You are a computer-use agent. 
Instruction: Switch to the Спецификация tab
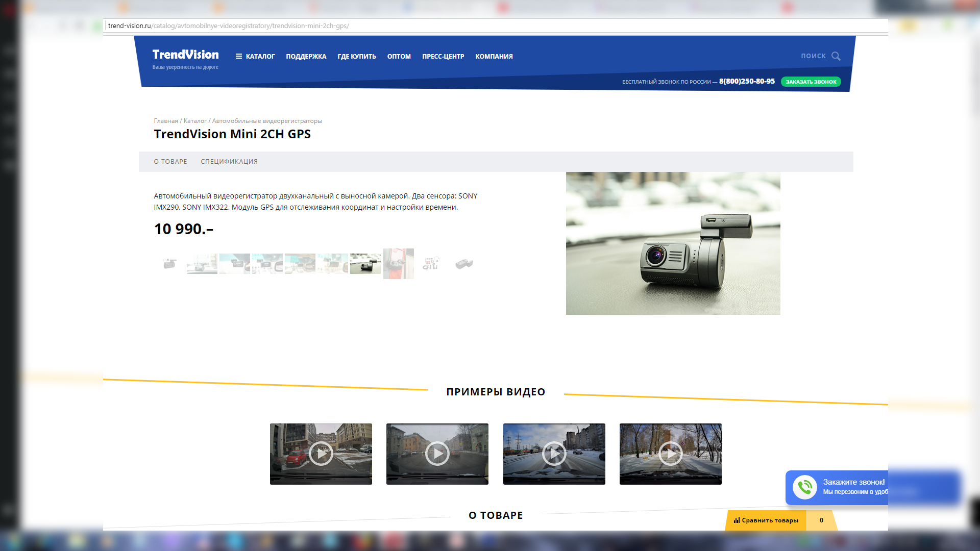click(x=229, y=162)
